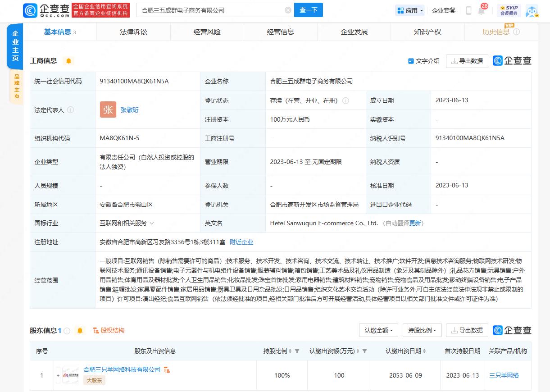Open SVIP会员服务 member services

(x=509, y=10)
